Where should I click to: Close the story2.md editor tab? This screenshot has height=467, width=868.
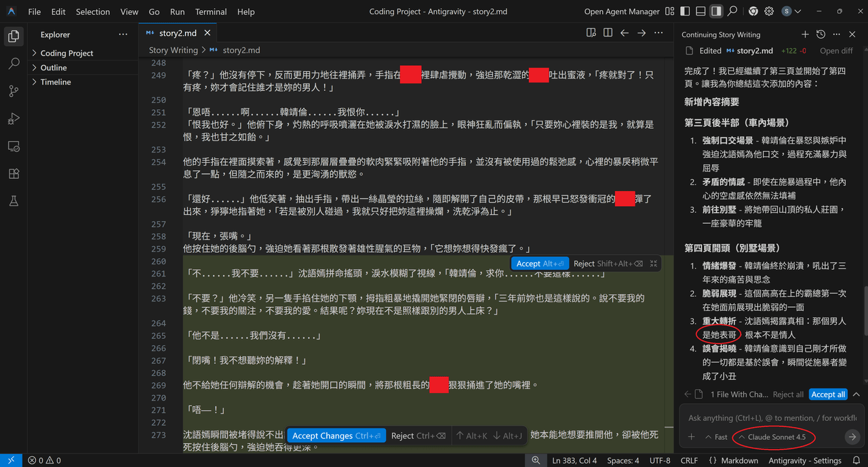pyautogui.click(x=208, y=33)
